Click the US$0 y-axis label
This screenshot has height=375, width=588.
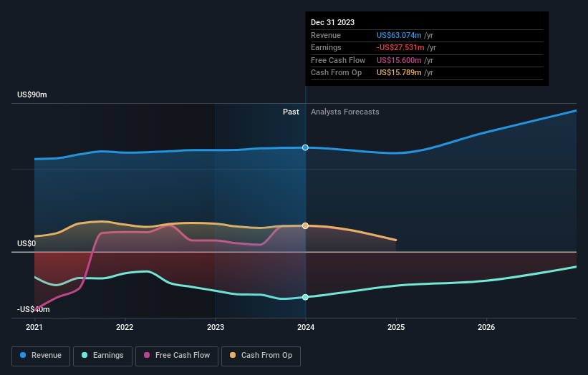click(26, 243)
